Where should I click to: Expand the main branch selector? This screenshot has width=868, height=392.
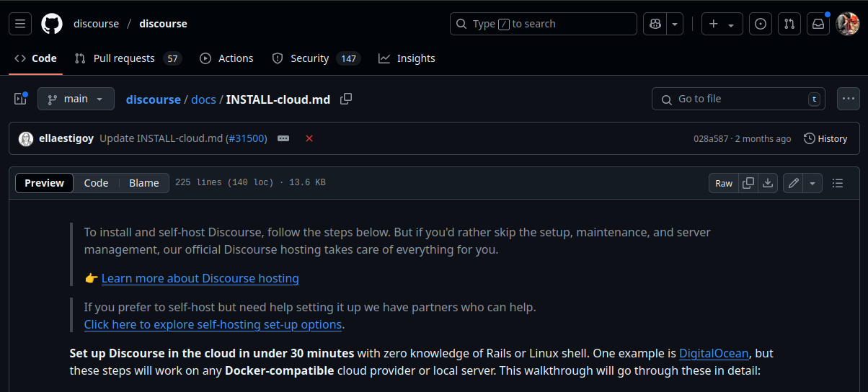click(76, 99)
